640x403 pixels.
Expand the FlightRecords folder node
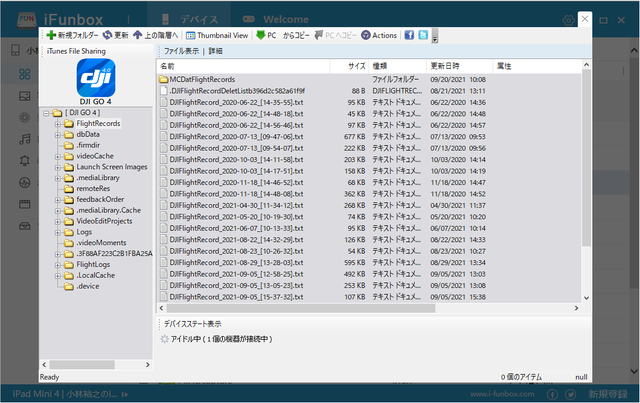(58, 124)
